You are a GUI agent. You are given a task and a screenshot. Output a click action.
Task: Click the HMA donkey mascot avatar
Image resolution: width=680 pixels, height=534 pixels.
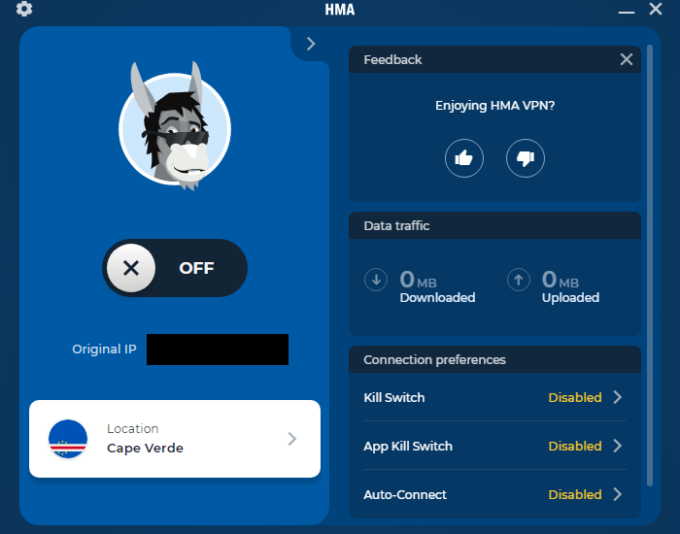175,127
